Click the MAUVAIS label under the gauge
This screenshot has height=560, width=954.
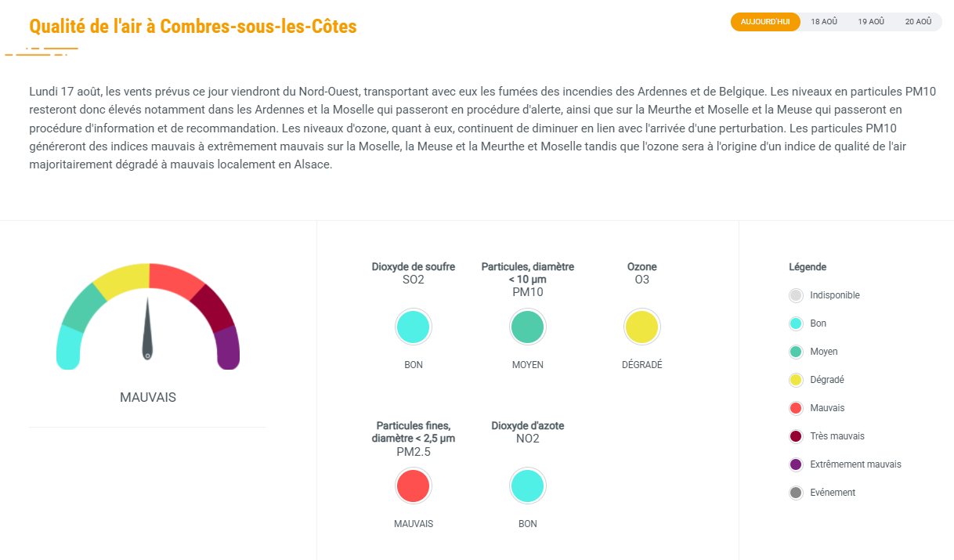click(x=148, y=397)
